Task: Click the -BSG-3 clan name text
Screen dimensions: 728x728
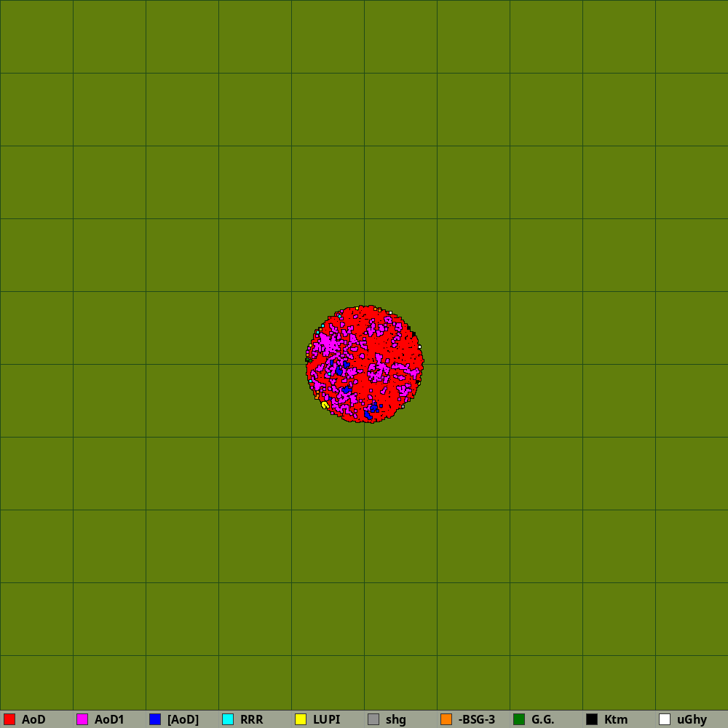Action: click(x=477, y=719)
